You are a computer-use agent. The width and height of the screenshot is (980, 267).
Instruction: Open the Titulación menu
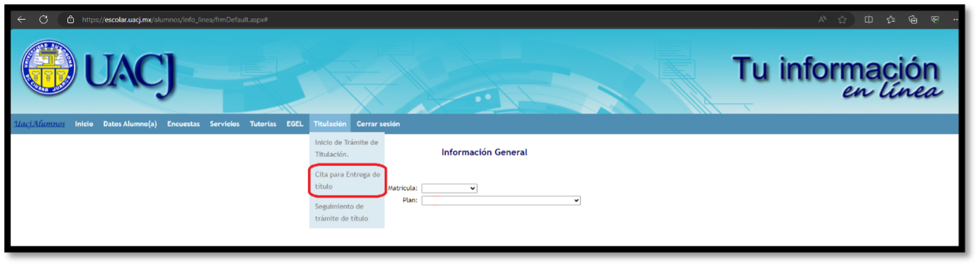click(330, 124)
